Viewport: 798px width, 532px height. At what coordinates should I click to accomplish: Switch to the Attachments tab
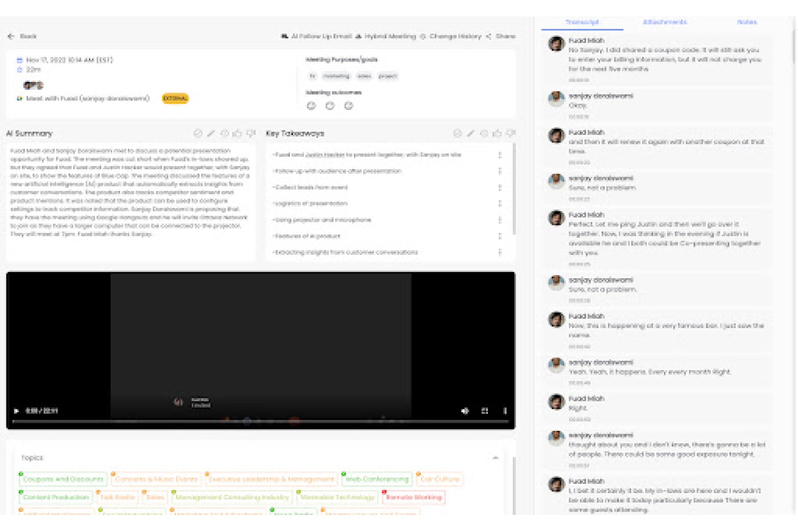[x=665, y=22]
